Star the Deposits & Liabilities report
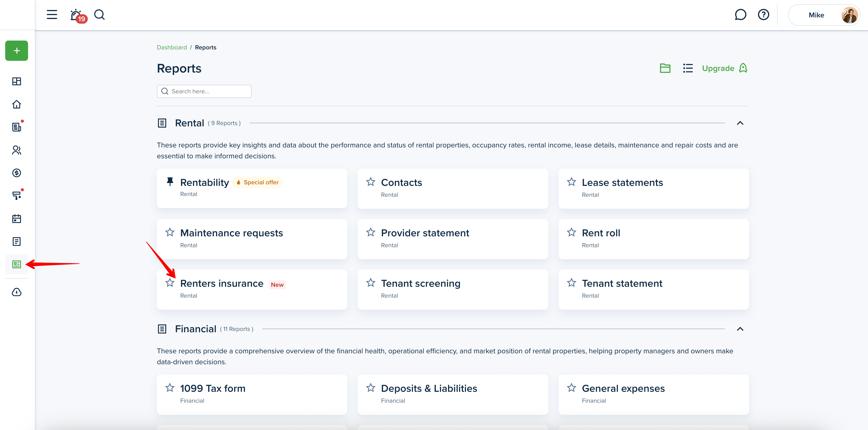The image size is (868, 430). point(371,388)
